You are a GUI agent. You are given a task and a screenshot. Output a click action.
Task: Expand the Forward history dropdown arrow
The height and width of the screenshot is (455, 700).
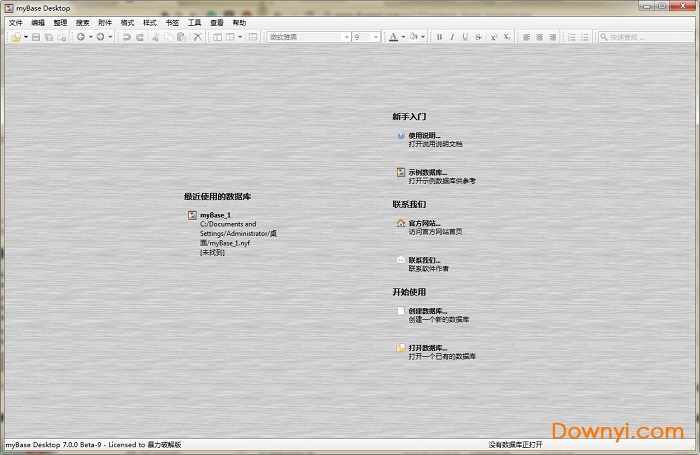tap(110, 37)
